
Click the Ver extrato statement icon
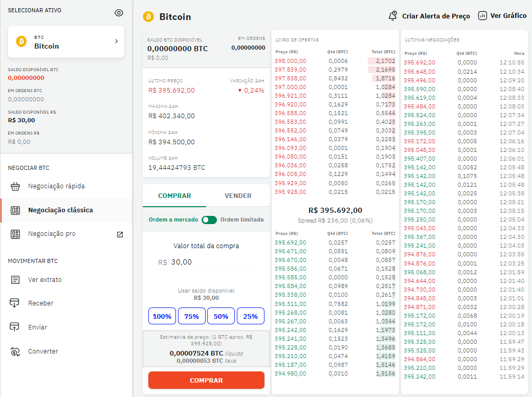(15, 280)
